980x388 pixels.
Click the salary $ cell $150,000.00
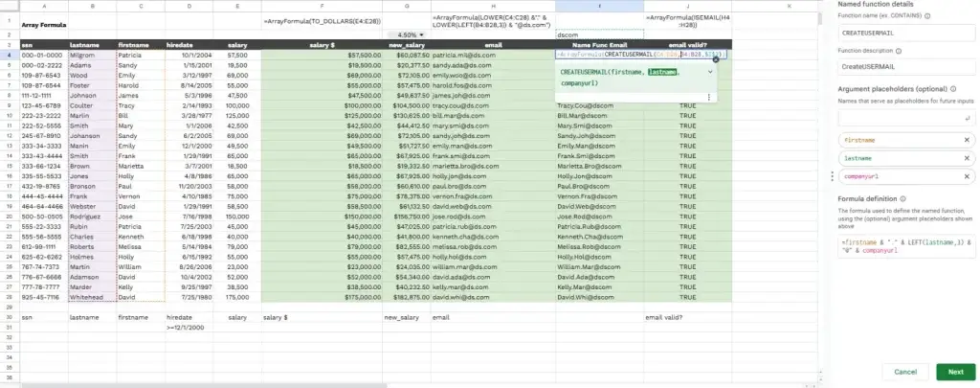322,217
